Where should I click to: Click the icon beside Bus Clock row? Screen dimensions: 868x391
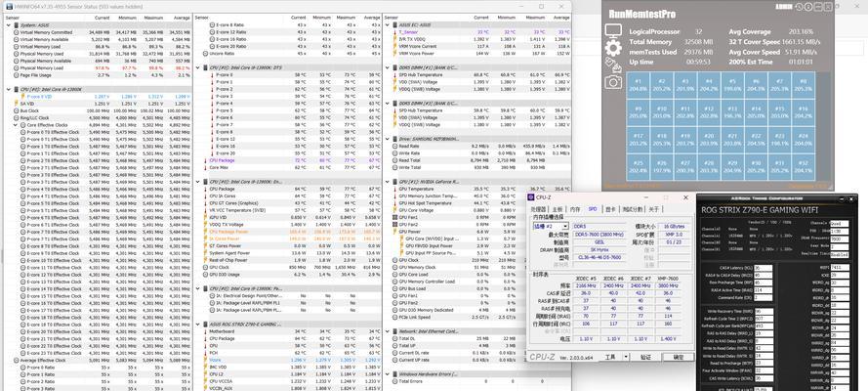click(x=16, y=110)
